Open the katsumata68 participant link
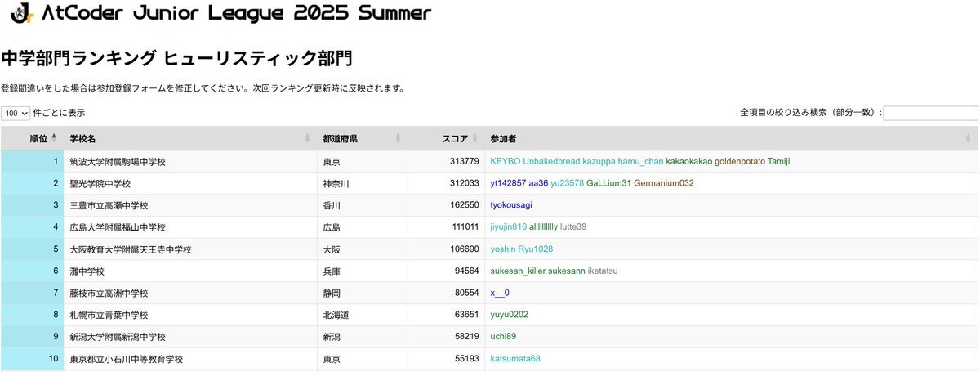Viewport: 980px width, 372px height. click(x=515, y=358)
